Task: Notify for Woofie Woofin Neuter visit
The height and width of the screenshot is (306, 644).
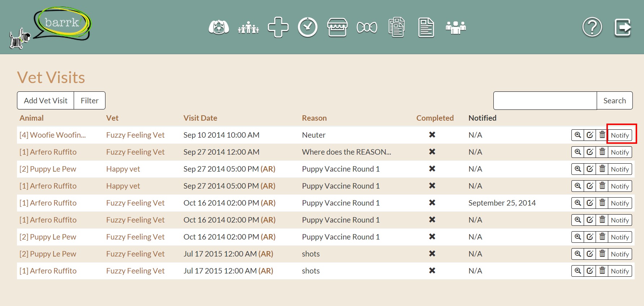Action: coord(620,135)
